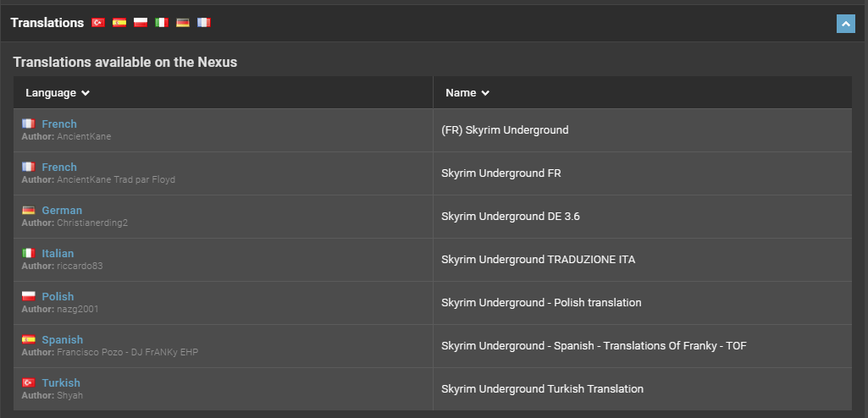The image size is (868, 418).
Task: Open the Spanish translation link
Action: pyautogui.click(x=63, y=340)
